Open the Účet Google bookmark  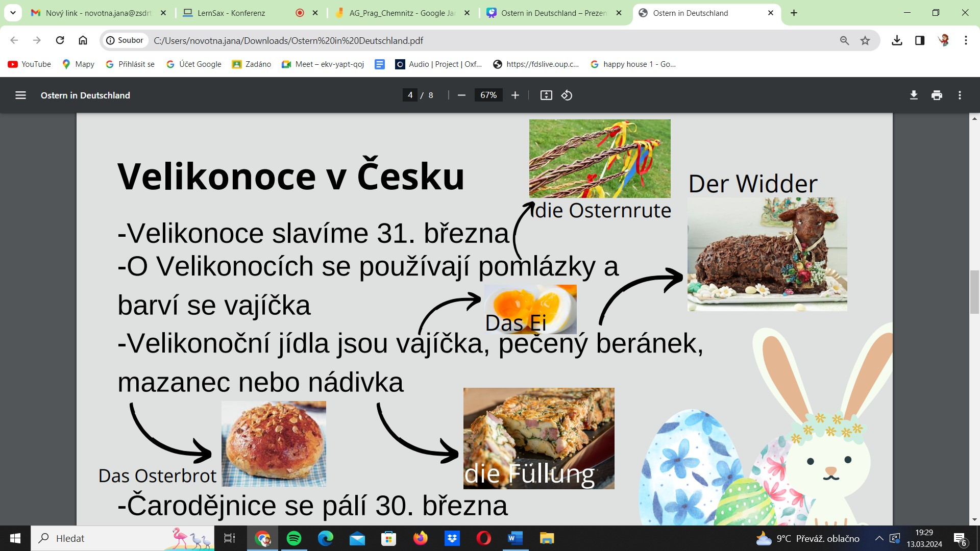(194, 64)
